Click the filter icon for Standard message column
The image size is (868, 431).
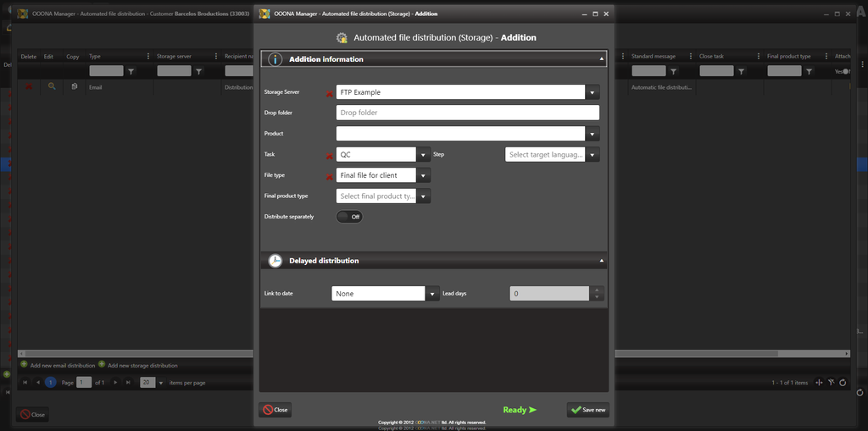click(673, 72)
